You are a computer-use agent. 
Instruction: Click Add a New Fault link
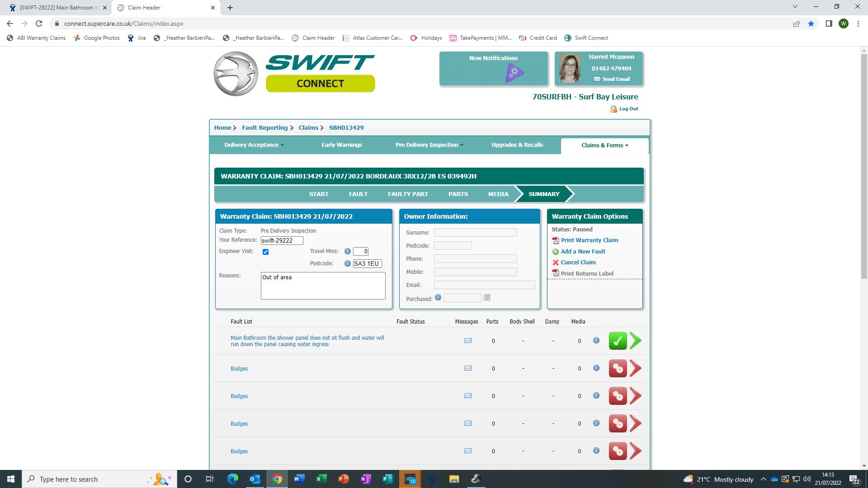583,252
